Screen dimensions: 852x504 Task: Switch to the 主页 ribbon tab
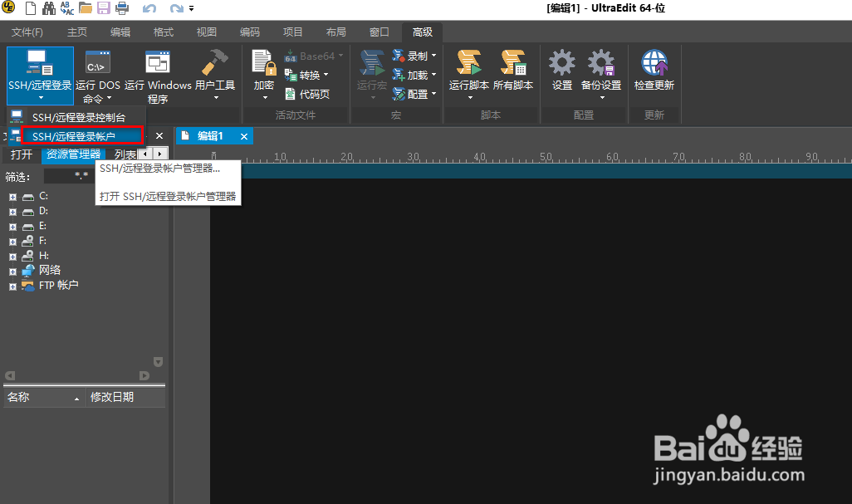tap(77, 32)
